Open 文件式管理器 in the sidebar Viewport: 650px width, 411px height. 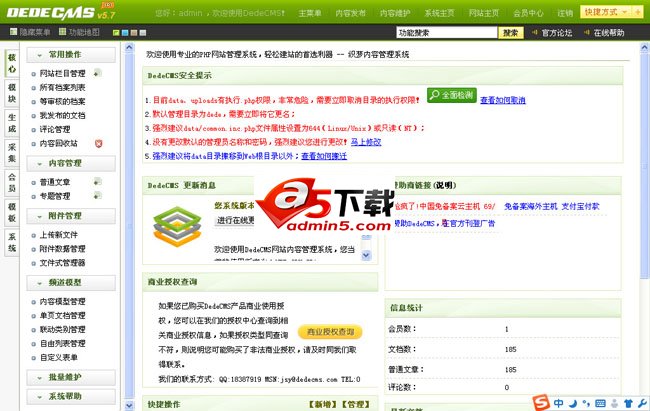click(x=63, y=263)
